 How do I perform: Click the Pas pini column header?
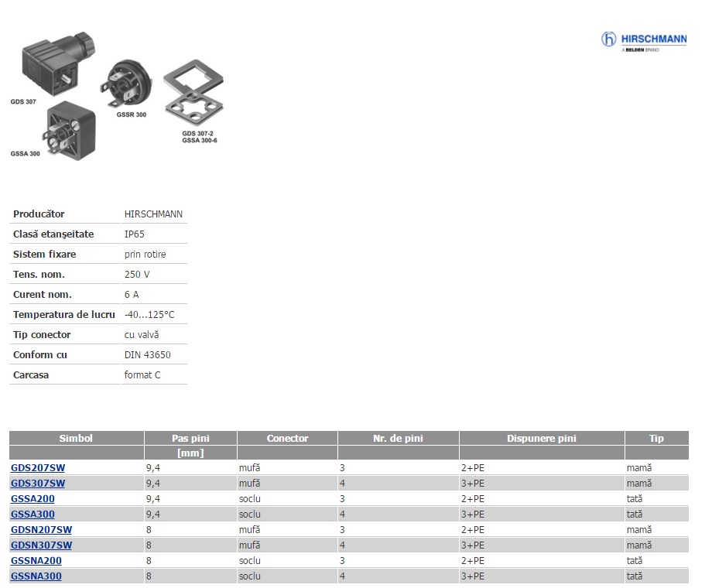point(190,438)
